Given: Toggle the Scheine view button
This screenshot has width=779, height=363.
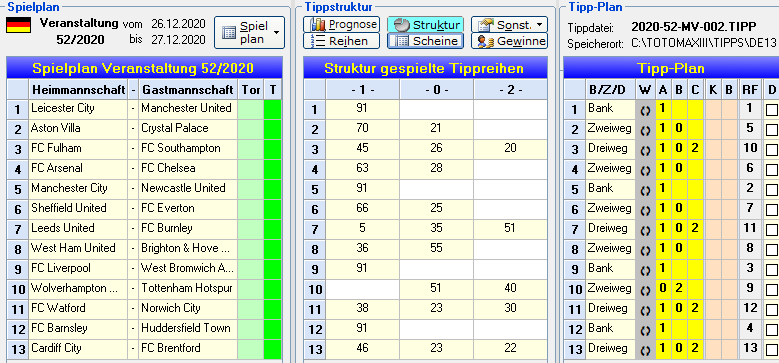Looking at the screenshot, I should (x=425, y=41).
